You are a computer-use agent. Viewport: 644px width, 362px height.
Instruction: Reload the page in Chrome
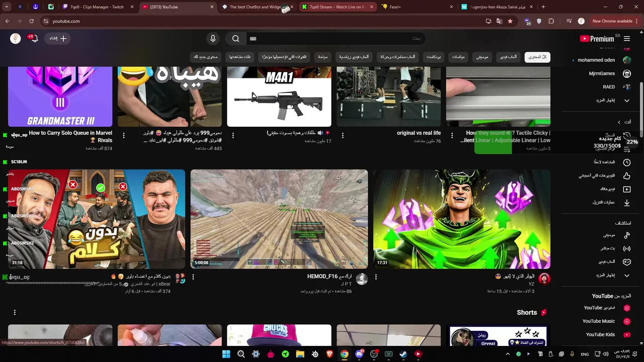click(31, 21)
